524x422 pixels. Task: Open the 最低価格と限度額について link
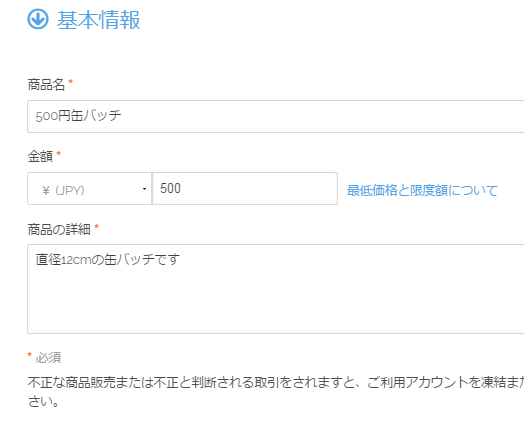pos(422,190)
